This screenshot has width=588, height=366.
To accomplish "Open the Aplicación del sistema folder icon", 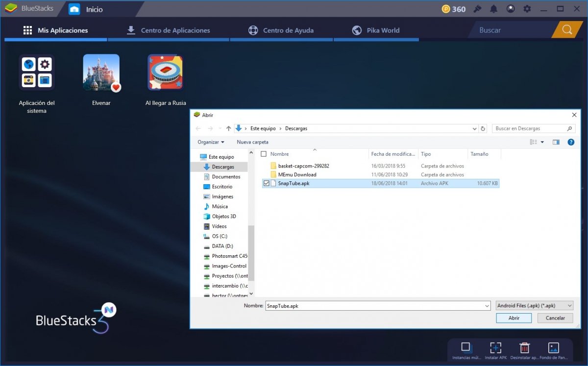I will (37, 73).
